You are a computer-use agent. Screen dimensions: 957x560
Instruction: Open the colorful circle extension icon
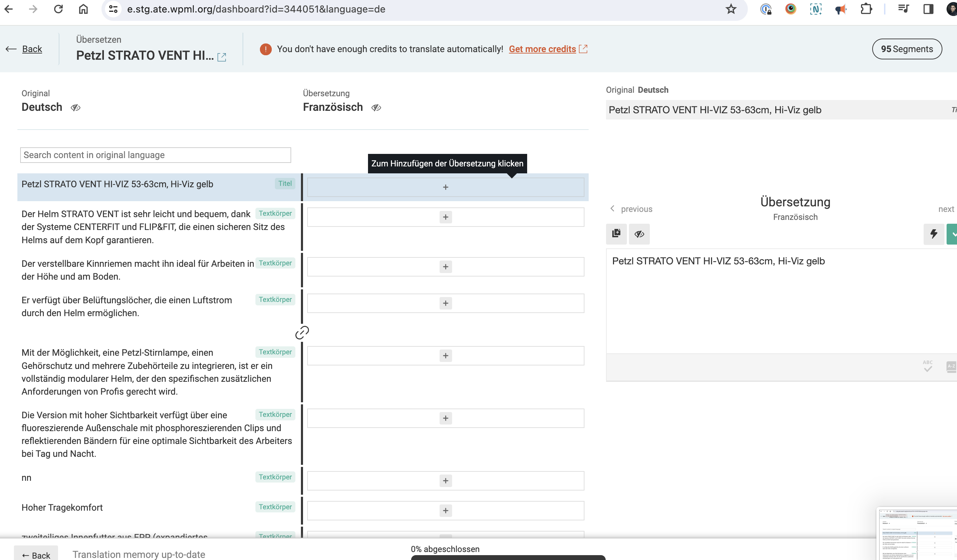point(791,9)
